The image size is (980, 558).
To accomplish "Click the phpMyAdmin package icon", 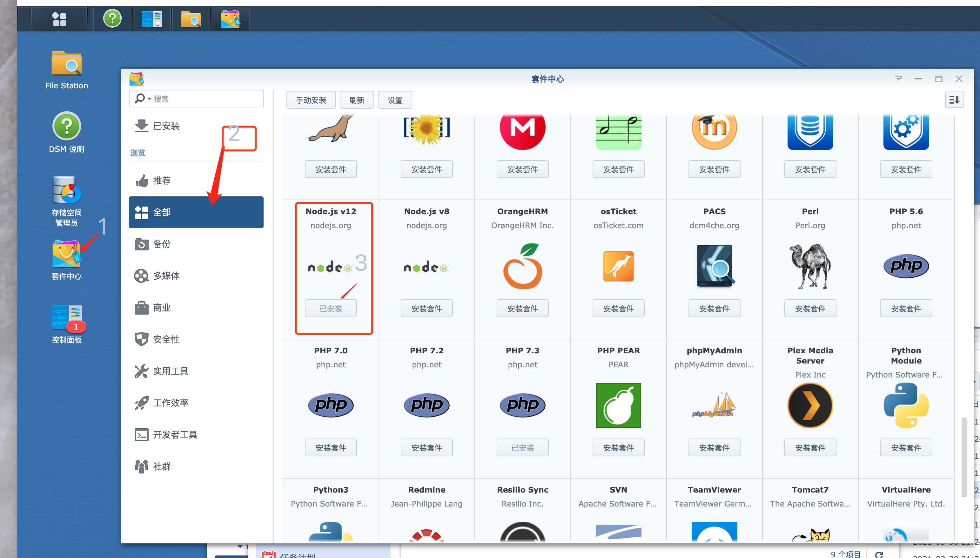I will point(714,405).
